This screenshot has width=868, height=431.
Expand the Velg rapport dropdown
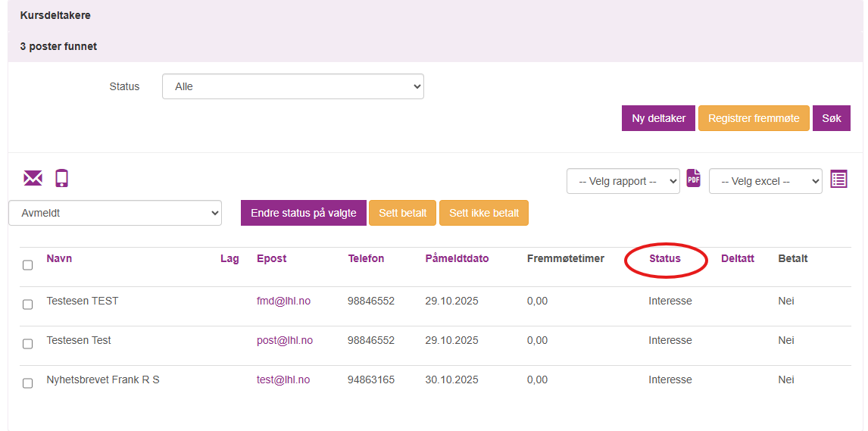pyautogui.click(x=623, y=181)
